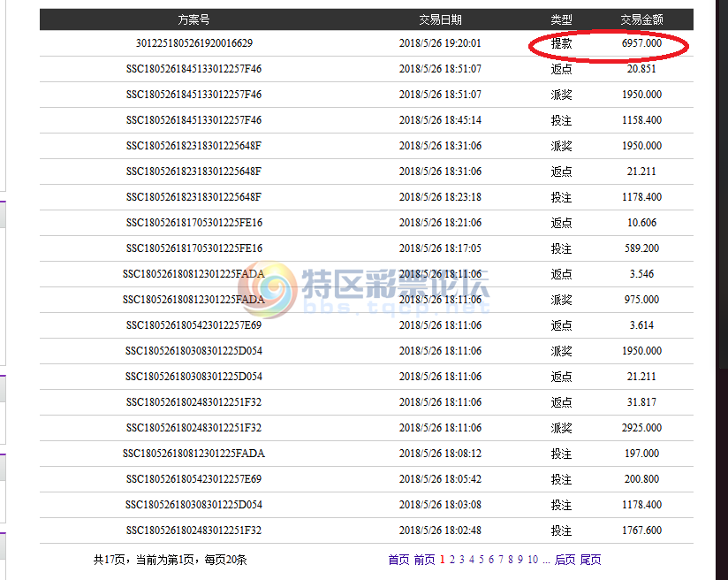Go to page 8 of transactions
This screenshot has width=728, height=580.
(511, 560)
